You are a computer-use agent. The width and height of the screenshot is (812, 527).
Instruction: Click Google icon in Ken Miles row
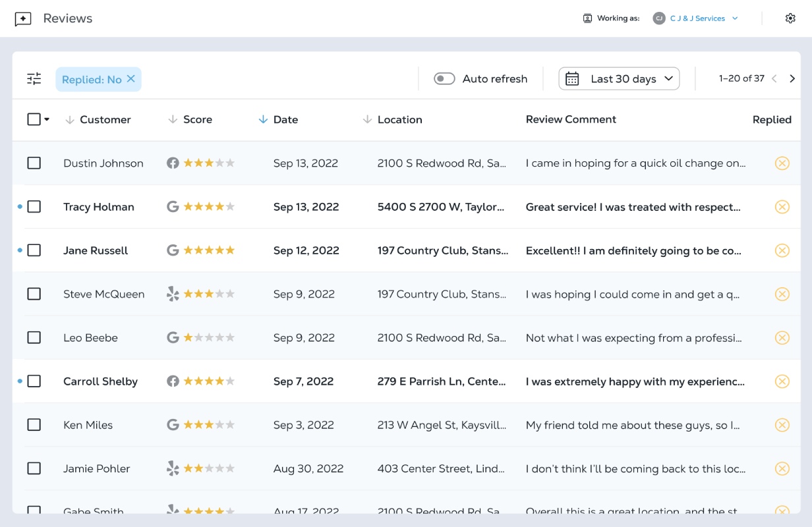pos(173,424)
